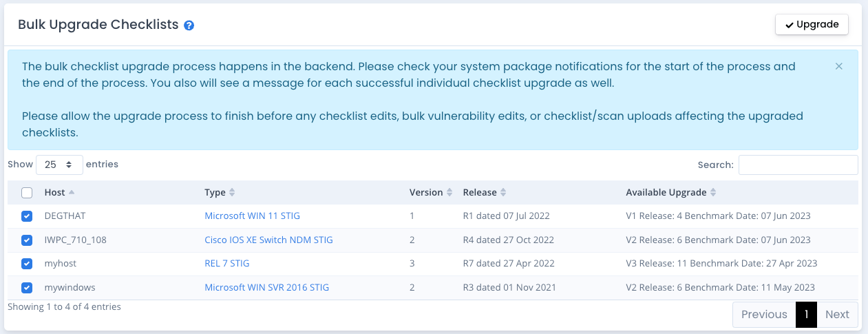Click version value 3 in myhost row

pos(412,263)
